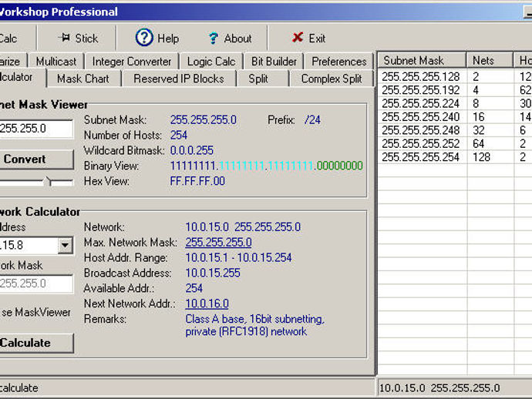The image size is (532, 399).
Task: Select the 255.255.255.248 row
Action: (x=455, y=130)
